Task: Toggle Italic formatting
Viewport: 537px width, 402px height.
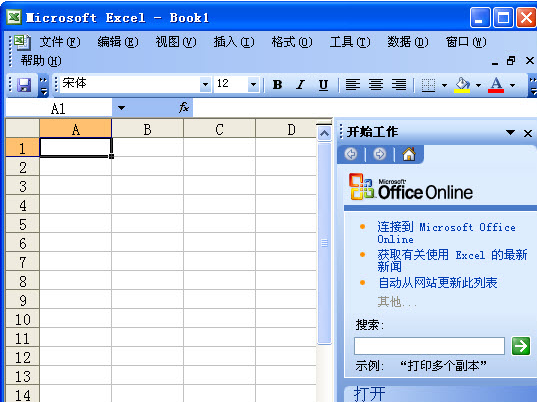Action: (x=300, y=85)
